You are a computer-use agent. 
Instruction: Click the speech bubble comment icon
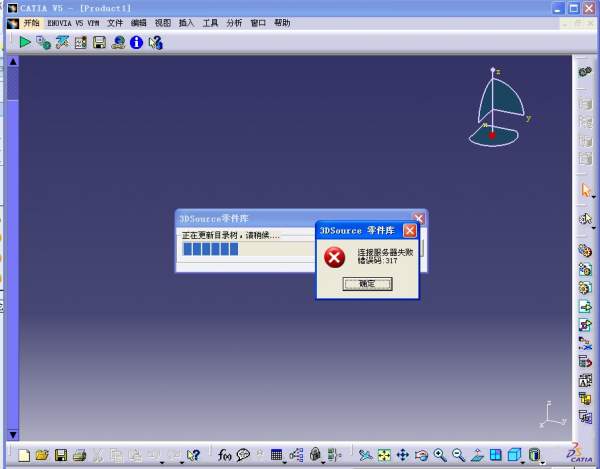243,455
